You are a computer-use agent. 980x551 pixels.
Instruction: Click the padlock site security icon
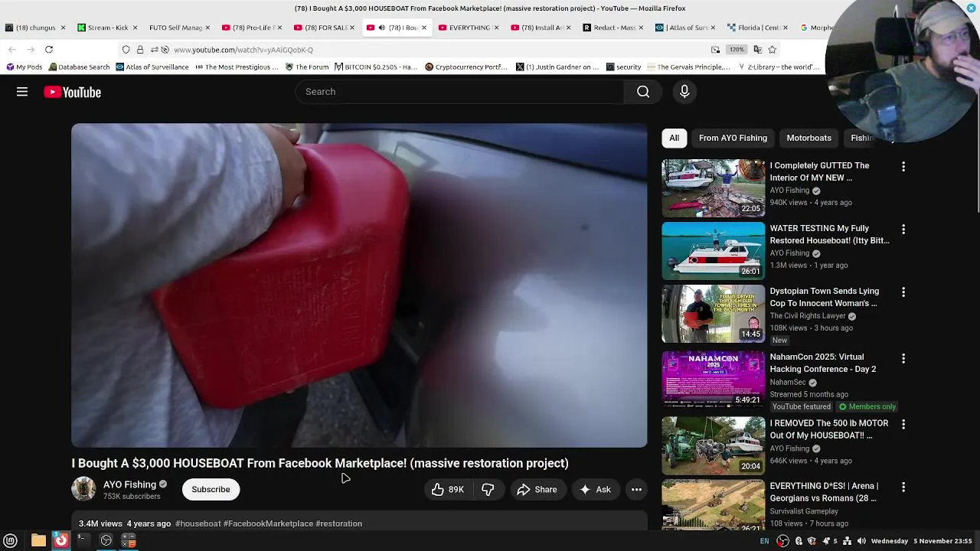(139, 50)
